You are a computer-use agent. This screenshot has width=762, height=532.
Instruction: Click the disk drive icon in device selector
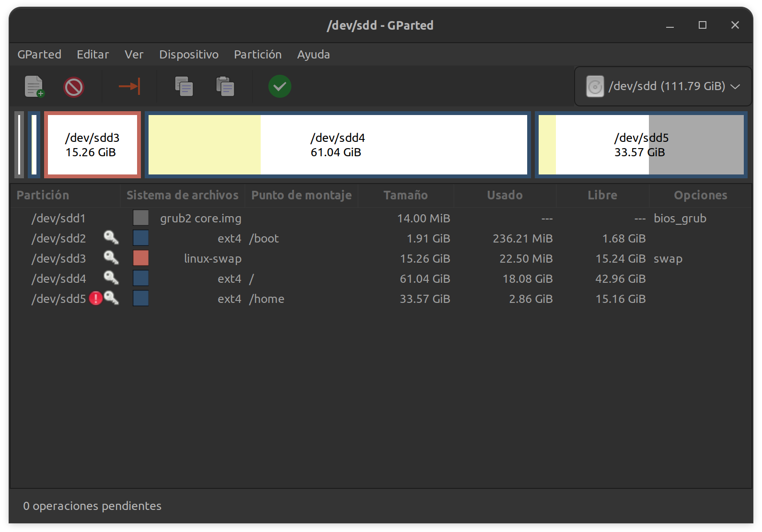[x=595, y=87]
